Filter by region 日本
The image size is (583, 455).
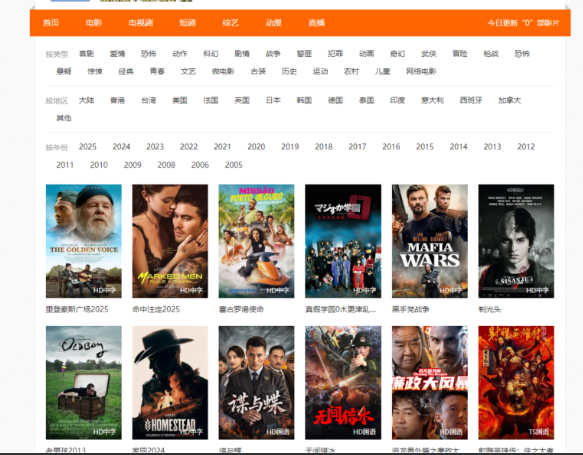273,100
